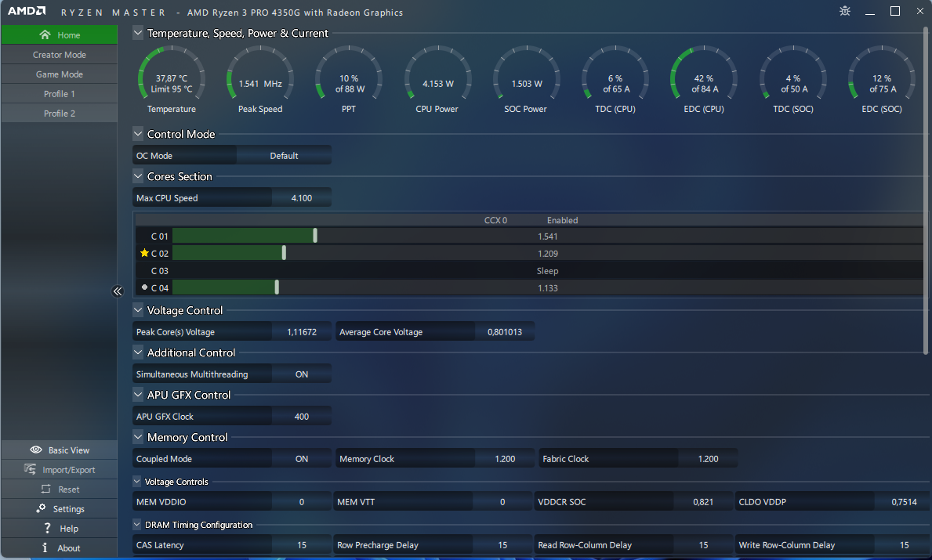Click the dot marker on core C 04
Image resolution: width=932 pixels, height=560 pixels.
144,287
